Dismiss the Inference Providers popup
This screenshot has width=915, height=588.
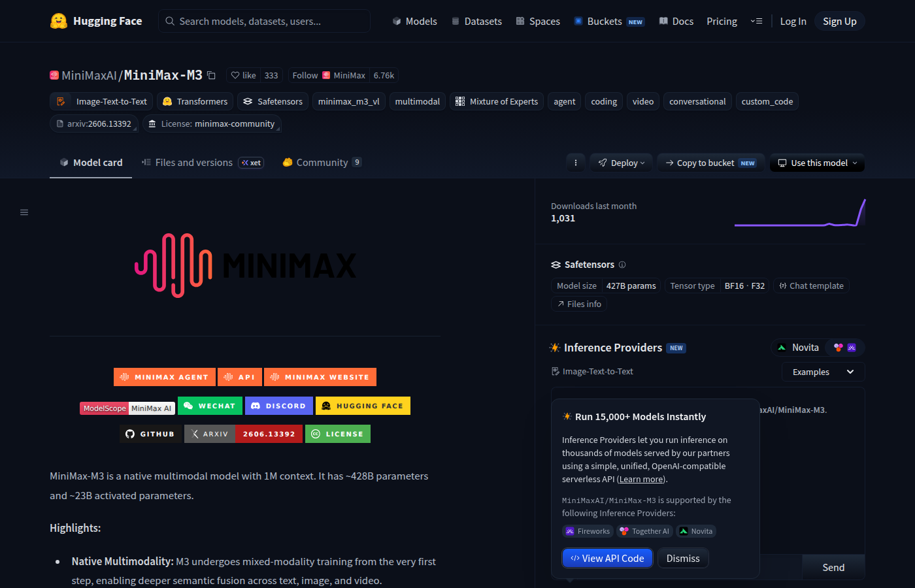pyautogui.click(x=683, y=558)
